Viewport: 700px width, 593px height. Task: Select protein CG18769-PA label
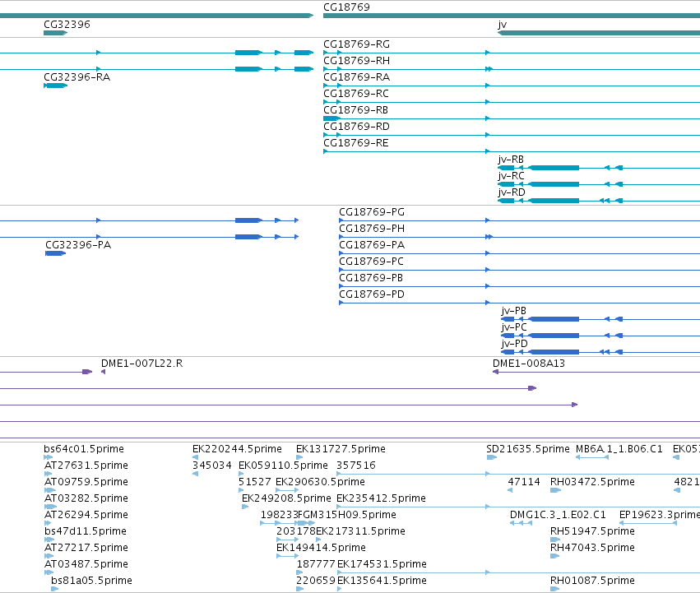[x=372, y=245]
